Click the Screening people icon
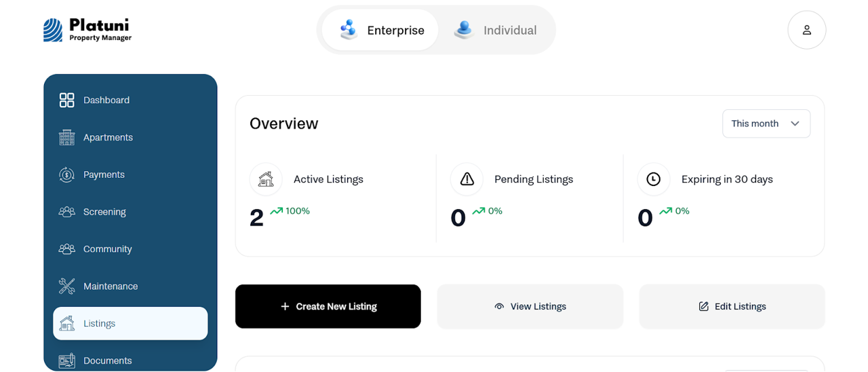The image size is (868, 372). 66,212
